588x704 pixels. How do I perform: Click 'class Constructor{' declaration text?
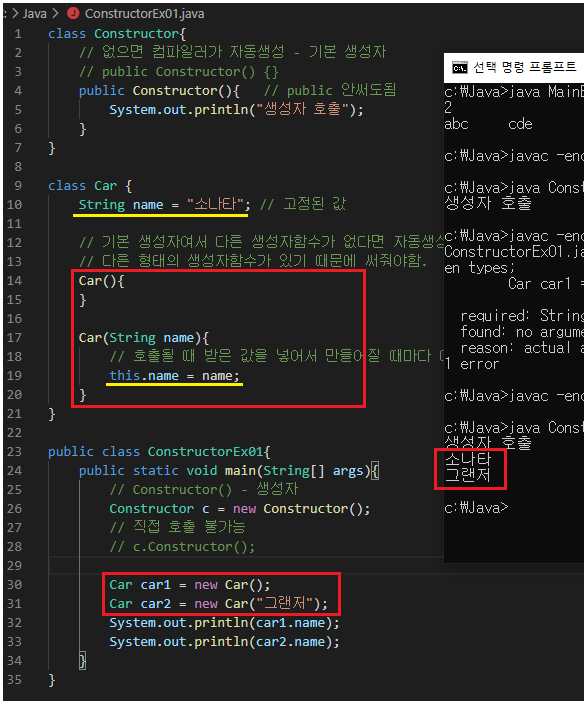coord(117,34)
